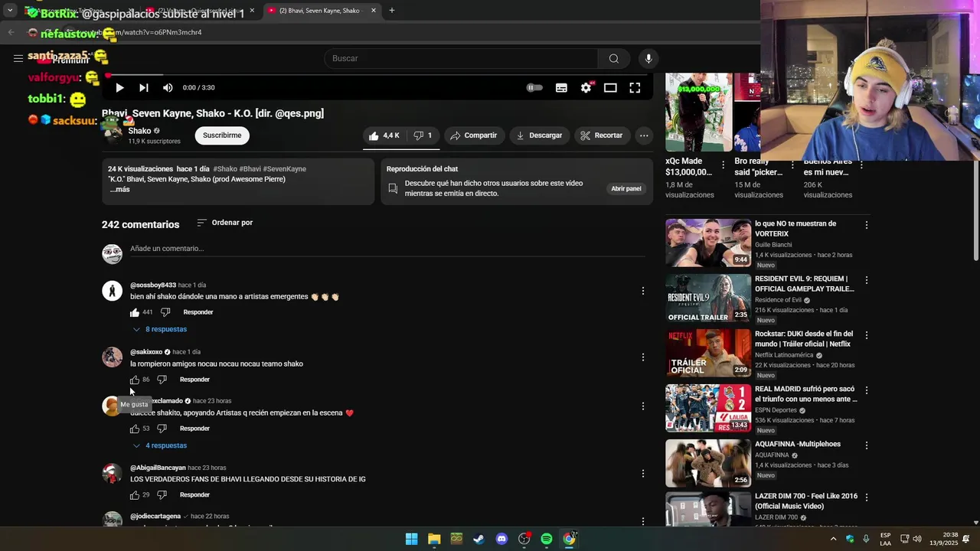Switch to theater mode
This screenshot has width=980, height=551.
(x=610, y=88)
